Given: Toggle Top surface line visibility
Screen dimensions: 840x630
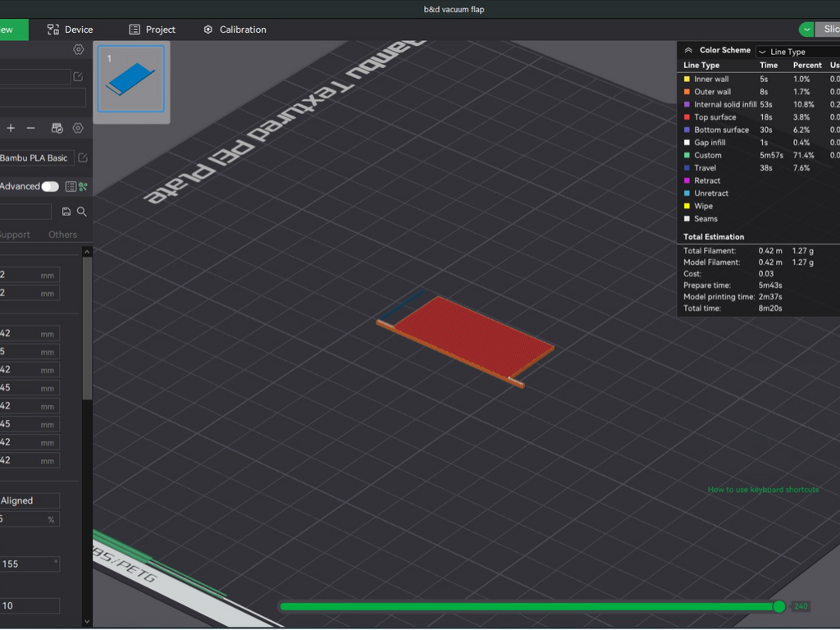Looking at the screenshot, I should click(x=687, y=117).
